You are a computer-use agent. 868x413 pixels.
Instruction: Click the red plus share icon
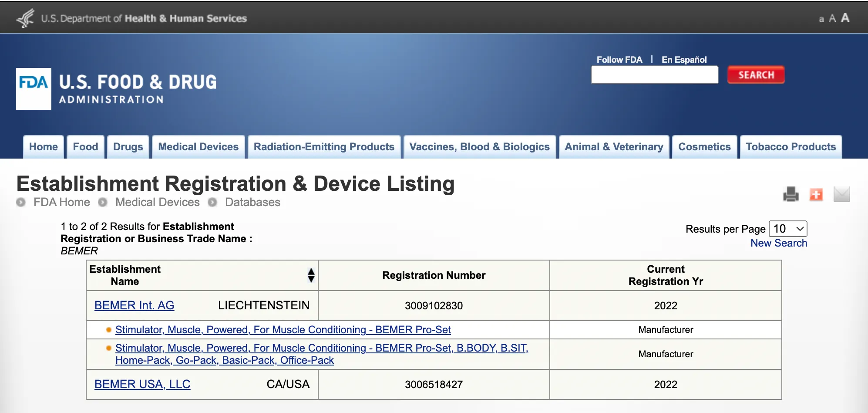click(x=816, y=194)
